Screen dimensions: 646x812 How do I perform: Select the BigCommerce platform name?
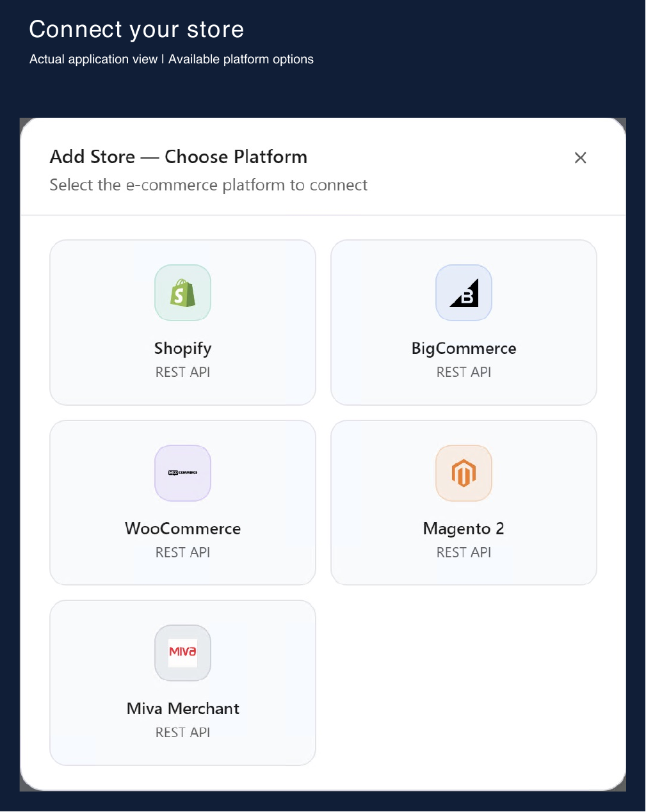(464, 349)
